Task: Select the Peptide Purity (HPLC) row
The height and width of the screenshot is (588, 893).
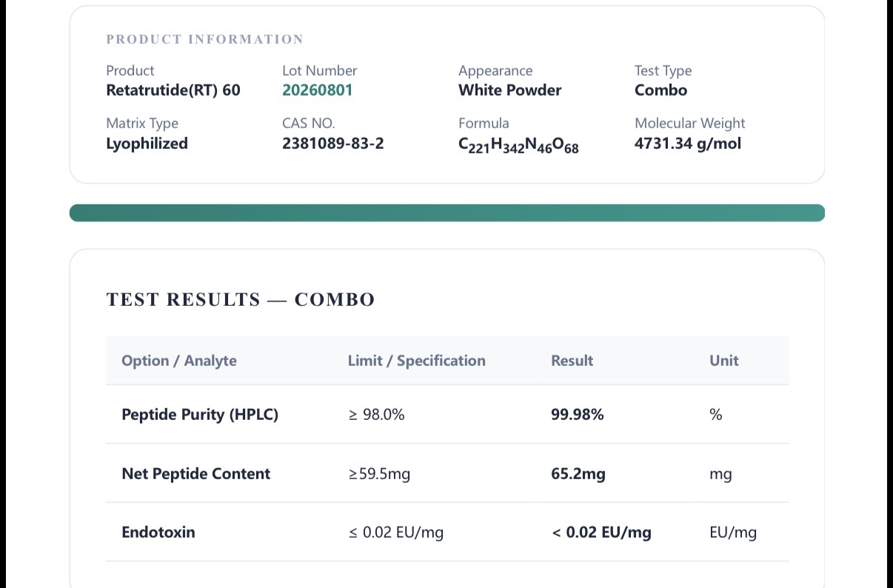Action: coord(447,415)
